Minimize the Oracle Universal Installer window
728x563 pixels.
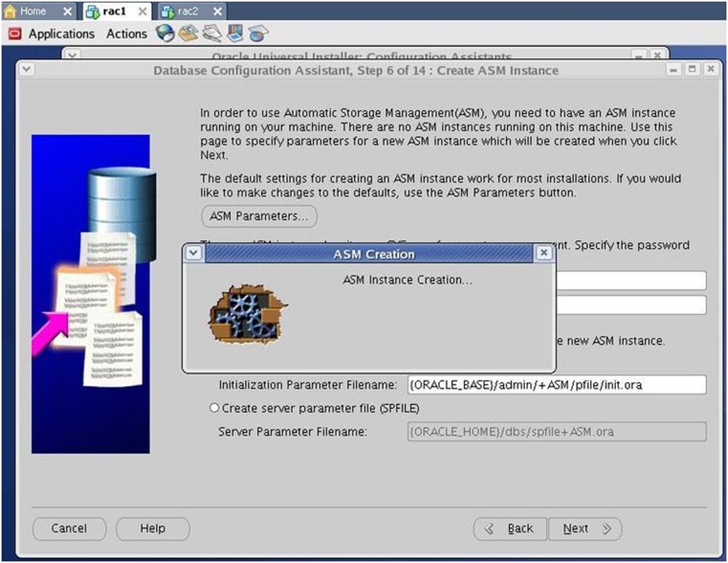[639, 55]
